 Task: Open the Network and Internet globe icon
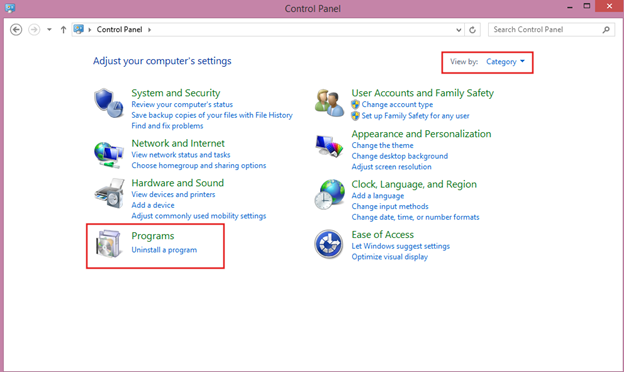pyautogui.click(x=109, y=155)
